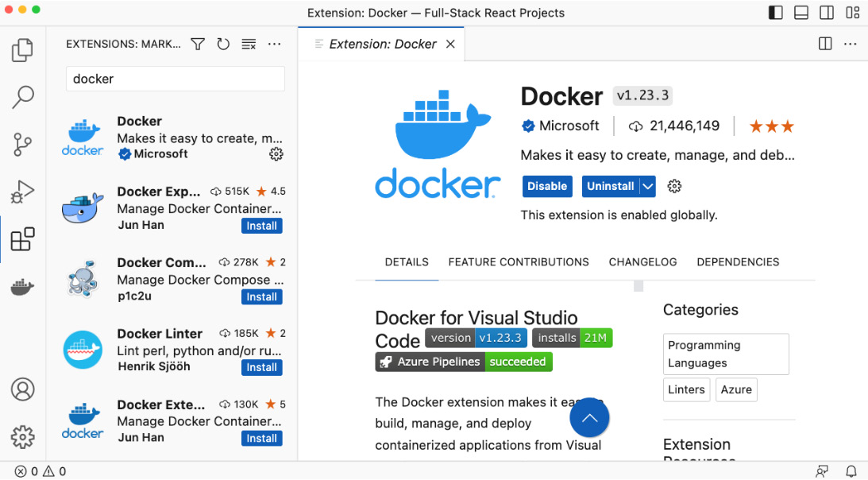The width and height of the screenshot is (868, 480).
Task: Toggle the secondary side bar layout icon
Action: coord(827,13)
